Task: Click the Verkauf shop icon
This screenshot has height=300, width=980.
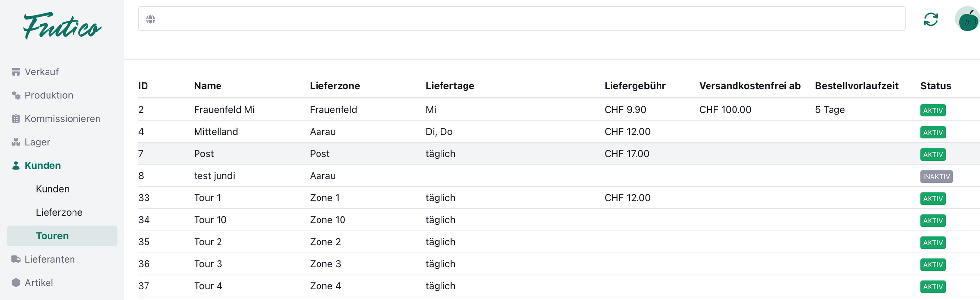Action: point(16,72)
